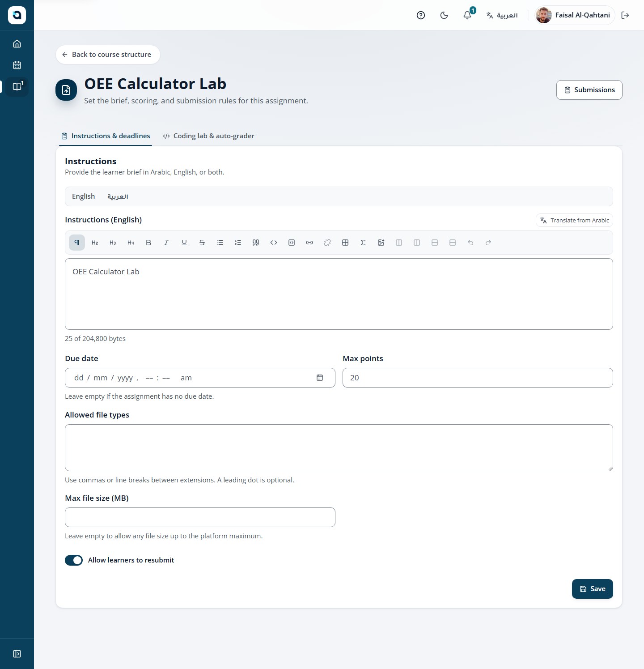
Task: Go to Home in the sidebar
Action: click(x=17, y=44)
